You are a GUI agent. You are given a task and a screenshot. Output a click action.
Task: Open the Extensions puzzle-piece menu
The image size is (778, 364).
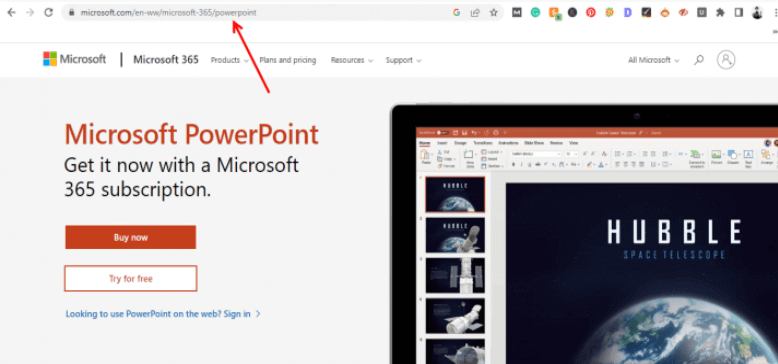click(x=720, y=13)
